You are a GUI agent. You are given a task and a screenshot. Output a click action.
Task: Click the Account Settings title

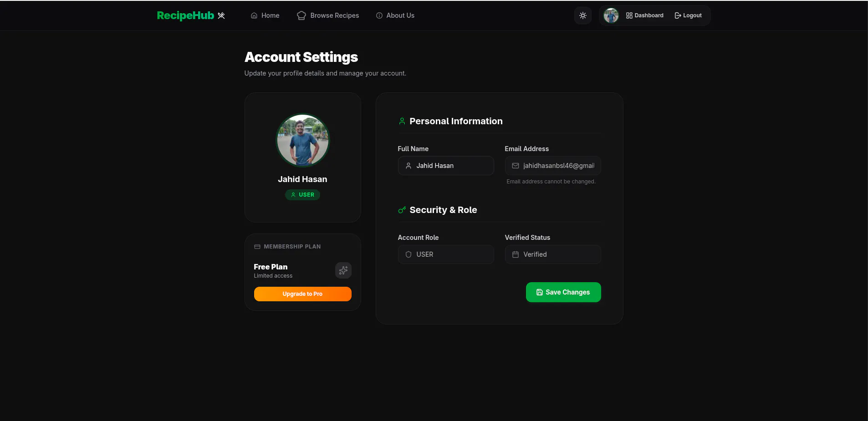click(x=301, y=57)
